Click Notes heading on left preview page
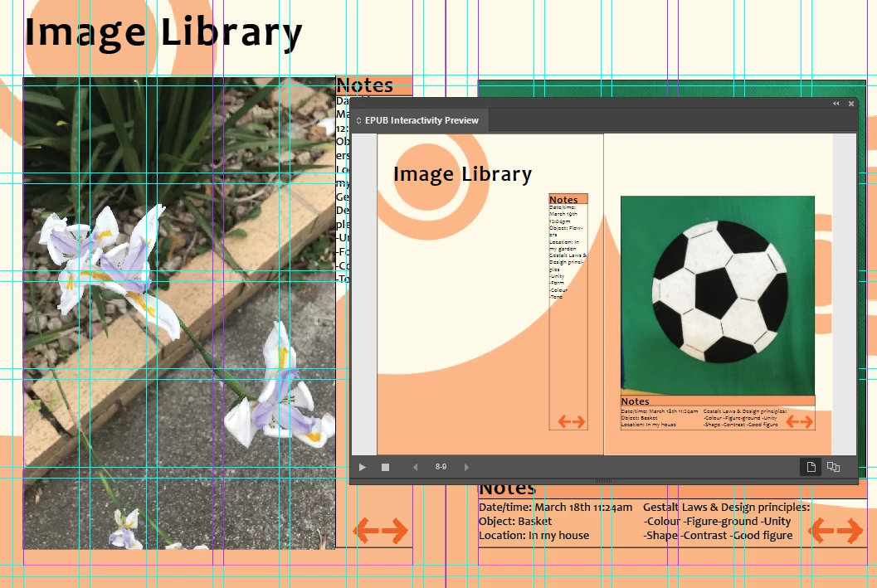The image size is (877, 588). [563, 200]
